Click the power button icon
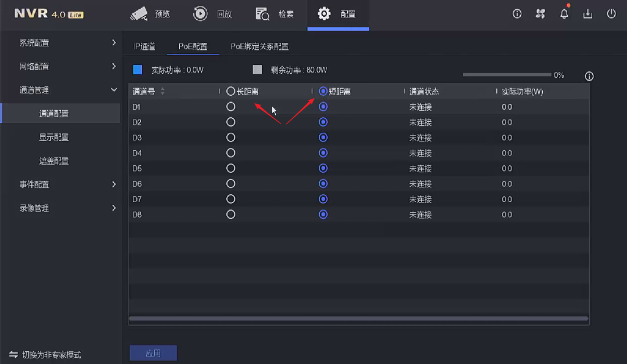The image size is (627, 364). coord(611,14)
